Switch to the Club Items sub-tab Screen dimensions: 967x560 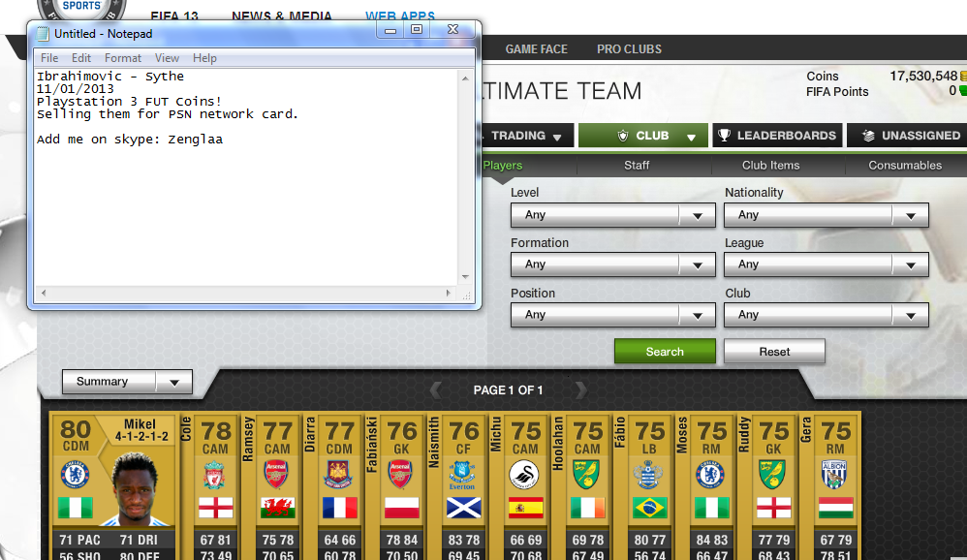point(771,166)
